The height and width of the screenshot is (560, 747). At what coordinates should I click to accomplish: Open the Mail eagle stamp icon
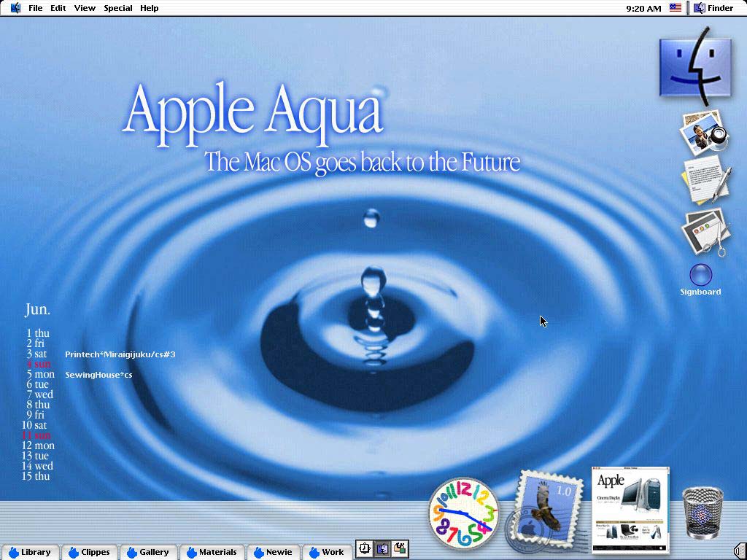pos(546,512)
